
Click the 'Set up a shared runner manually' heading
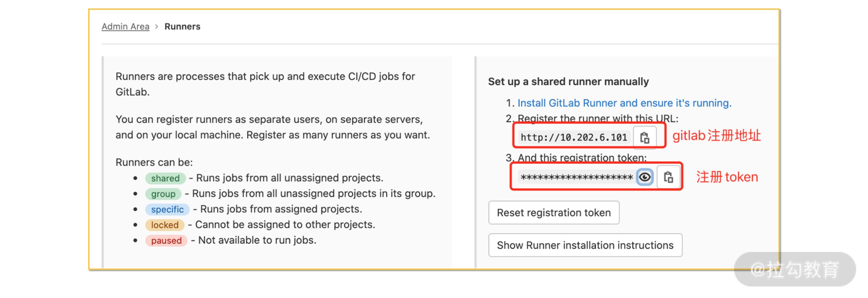coord(568,82)
